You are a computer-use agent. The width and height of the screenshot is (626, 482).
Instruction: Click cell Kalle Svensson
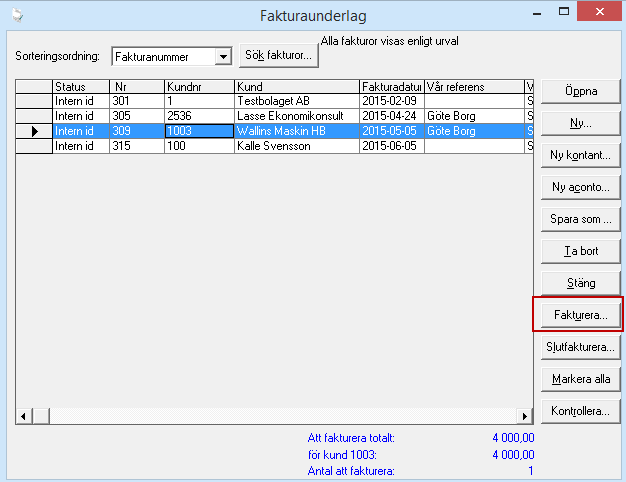tap(297, 146)
